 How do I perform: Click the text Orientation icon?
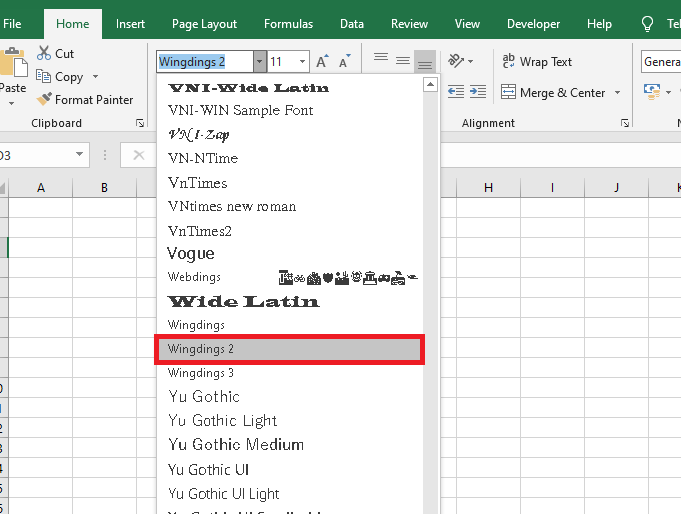click(x=456, y=62)
